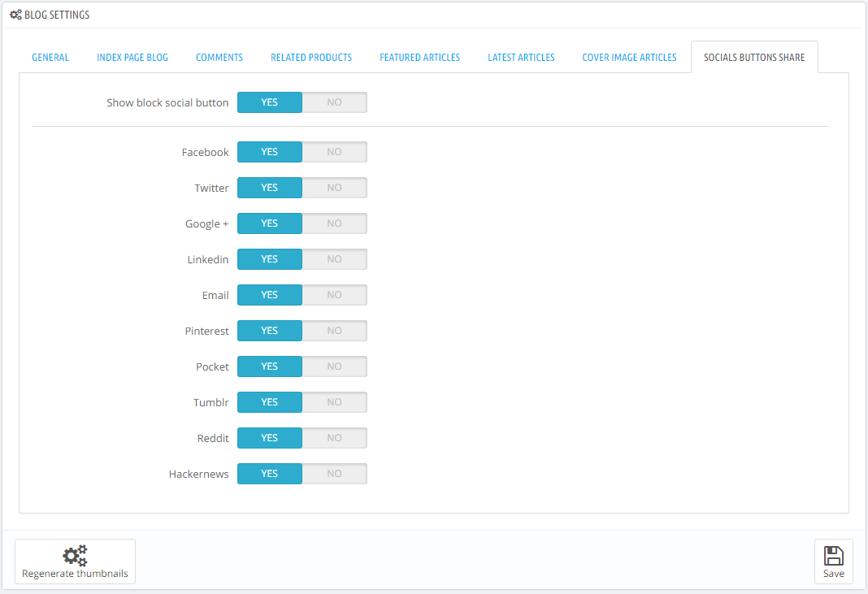Choose NO for Pinterest
Image resolution: width=868 pixels, height=594 pixels.
[334, 331]
